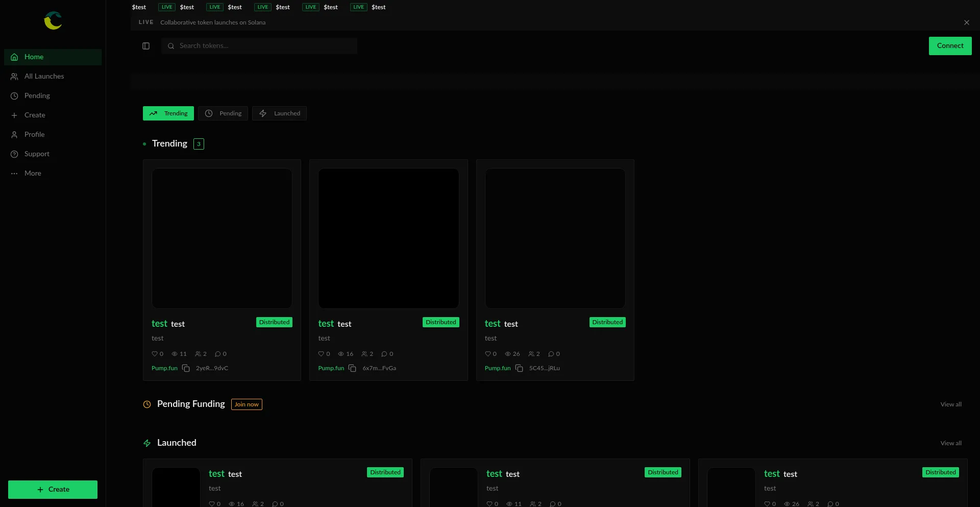Select the Trending filter tab
Screen dimensions: 980x507
[x=168, y=113]
